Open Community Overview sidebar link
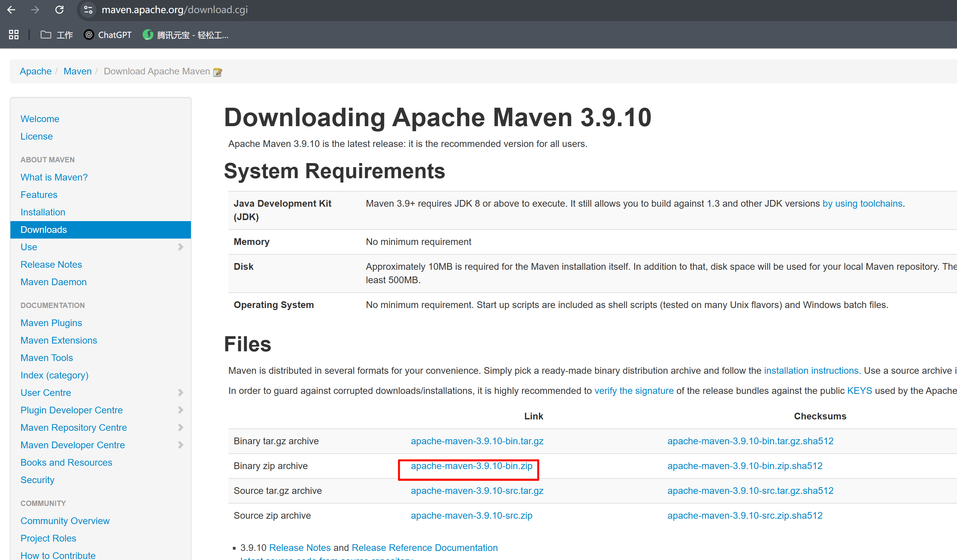Viewport: 957px width, 560px height. (x=65, y=521)
